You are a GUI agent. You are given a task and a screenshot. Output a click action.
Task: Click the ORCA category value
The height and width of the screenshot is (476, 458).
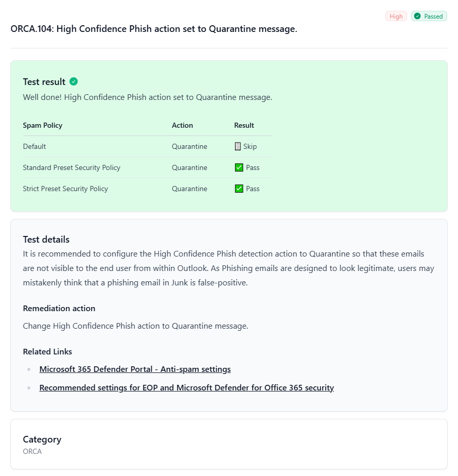pos(32,451)
